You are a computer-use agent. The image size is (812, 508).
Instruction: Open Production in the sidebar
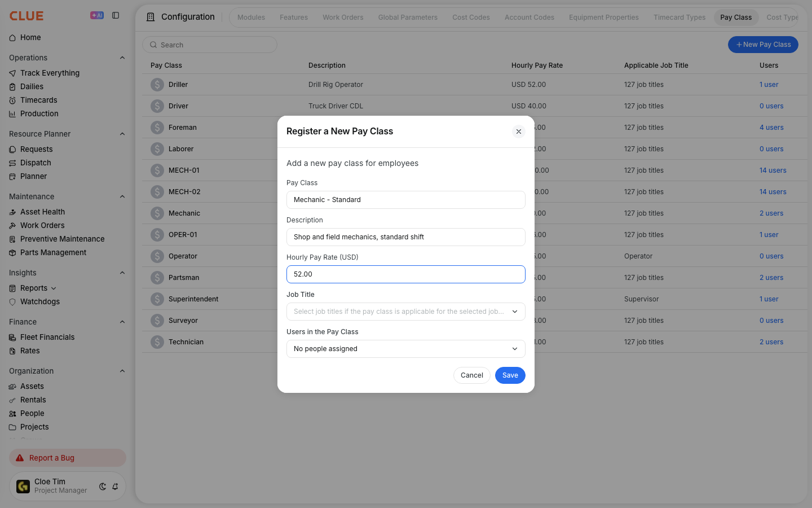[39, 113]
